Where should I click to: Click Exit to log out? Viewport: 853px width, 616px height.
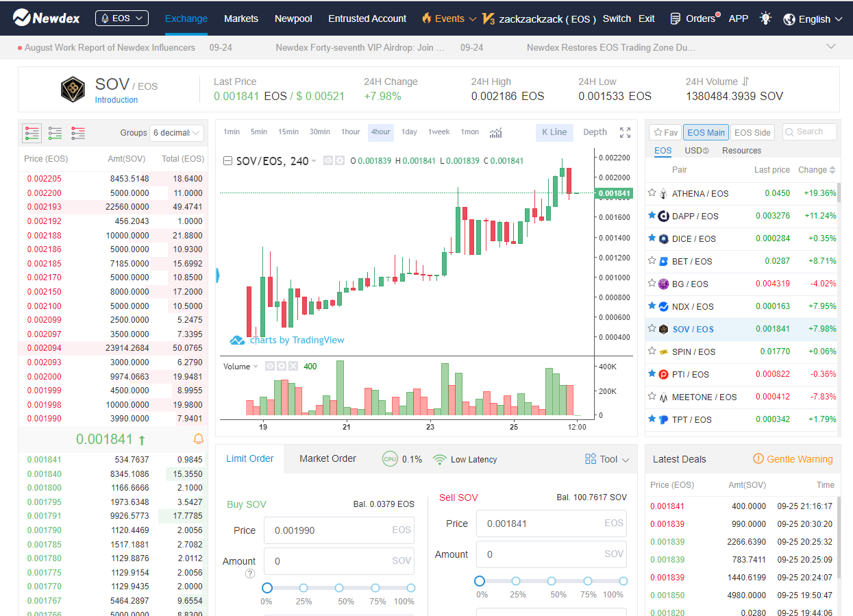647,19
